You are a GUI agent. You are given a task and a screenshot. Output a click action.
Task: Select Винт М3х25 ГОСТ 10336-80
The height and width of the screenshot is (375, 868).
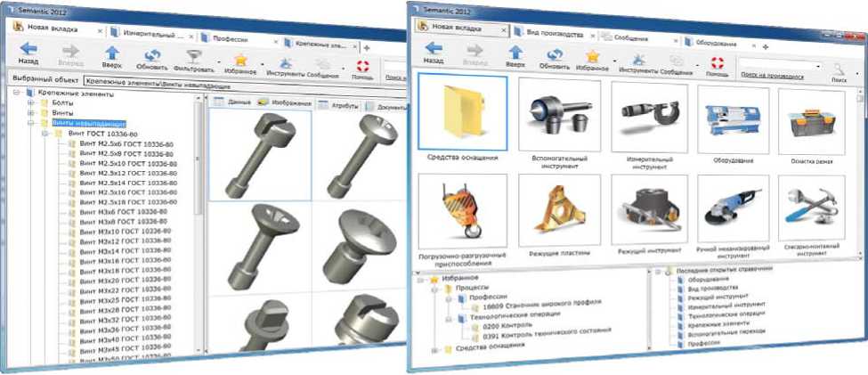click(126, 299)
